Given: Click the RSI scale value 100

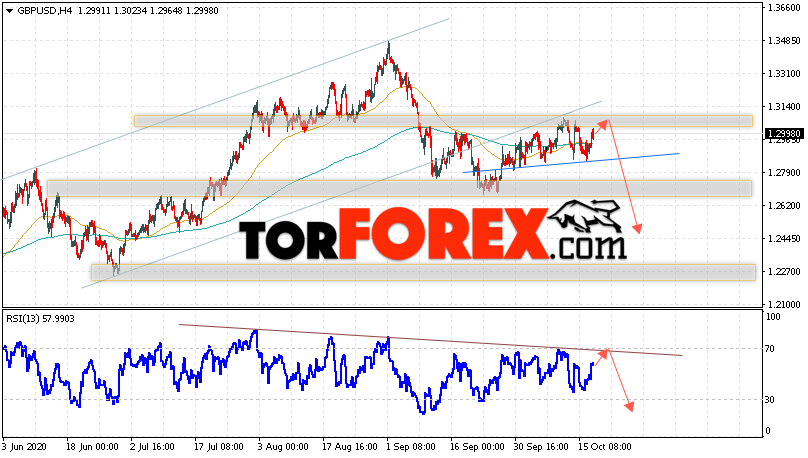Looking at the screenshot, I should pos(773,317).
